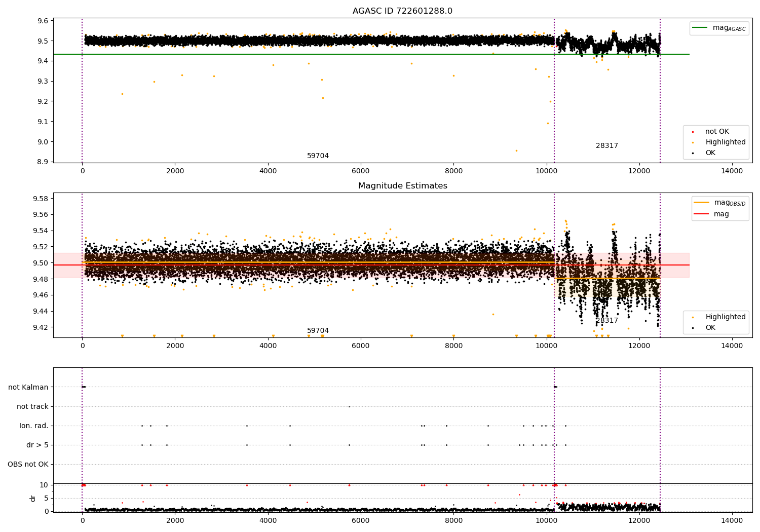
Task: Click the 9.52 y-tick of the middle plot
Action: click(x=41, y=247)
